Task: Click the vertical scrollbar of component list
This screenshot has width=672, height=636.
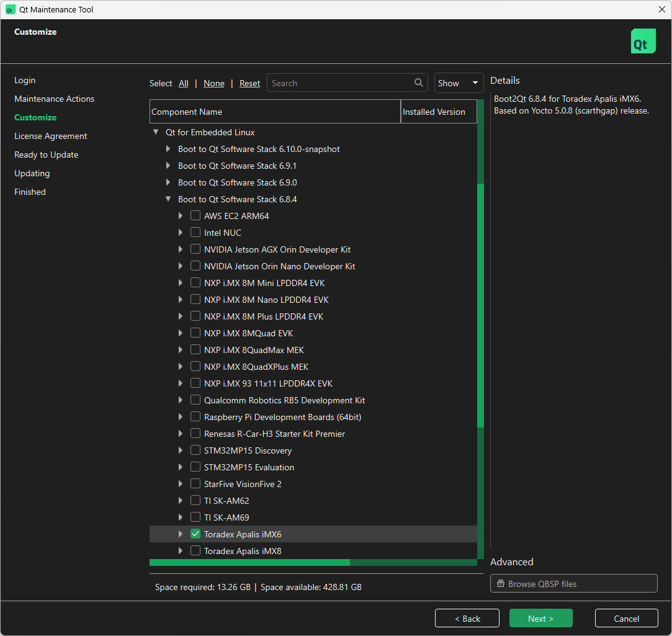Action: [x=480, y=304]
